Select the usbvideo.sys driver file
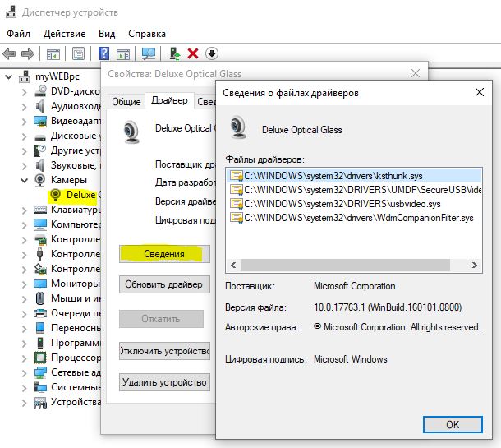 tap(354, 204)
